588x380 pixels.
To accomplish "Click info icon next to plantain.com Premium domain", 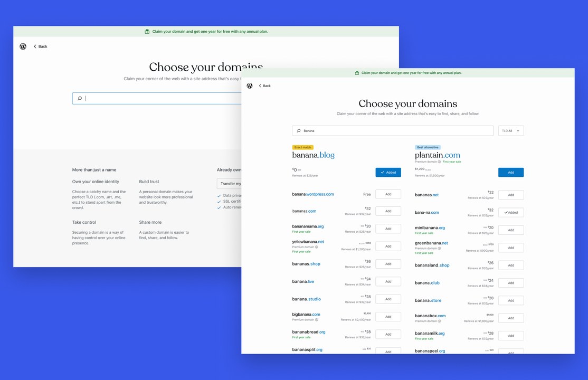I will tap(440, 161).
